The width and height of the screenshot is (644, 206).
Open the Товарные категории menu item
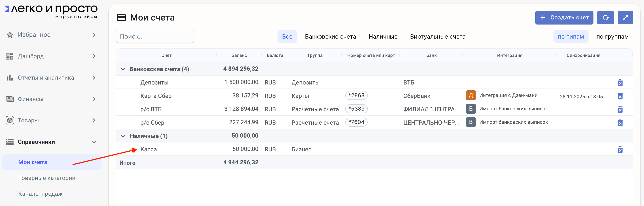point(47,178)
